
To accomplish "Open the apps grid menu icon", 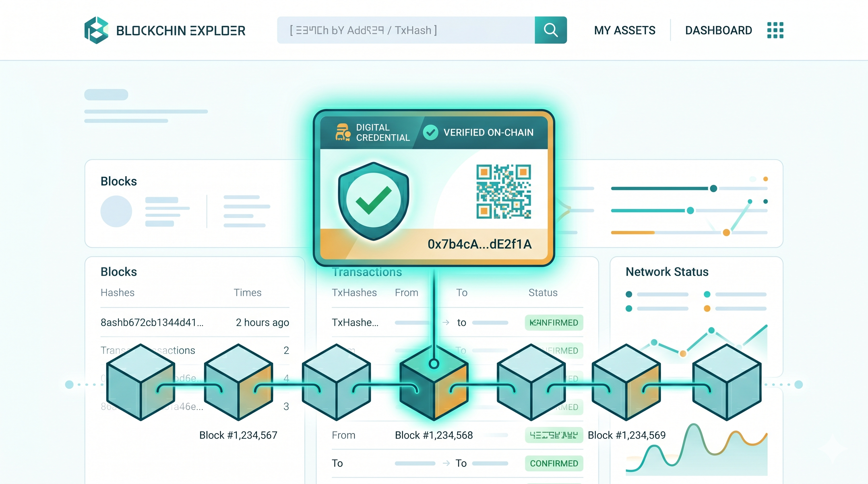I will point(775,30).
